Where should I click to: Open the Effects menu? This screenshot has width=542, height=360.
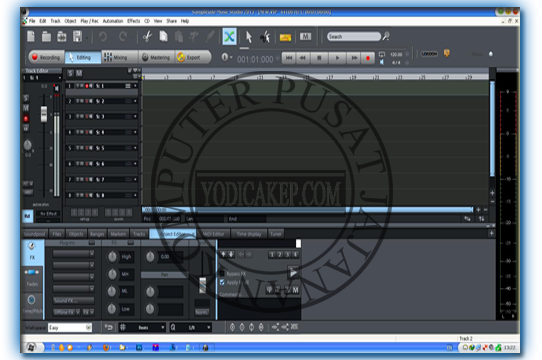[x=133, y=21]
